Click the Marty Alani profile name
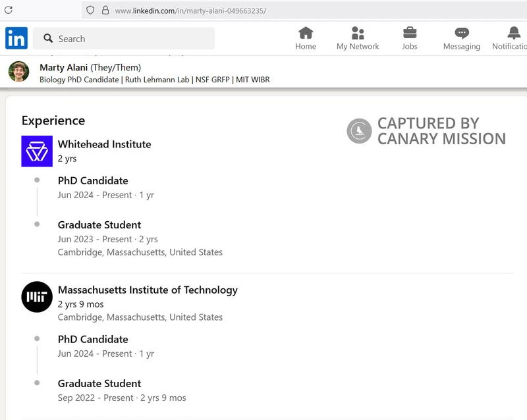The width and height of the screenshot is (527, 420). 63,68
